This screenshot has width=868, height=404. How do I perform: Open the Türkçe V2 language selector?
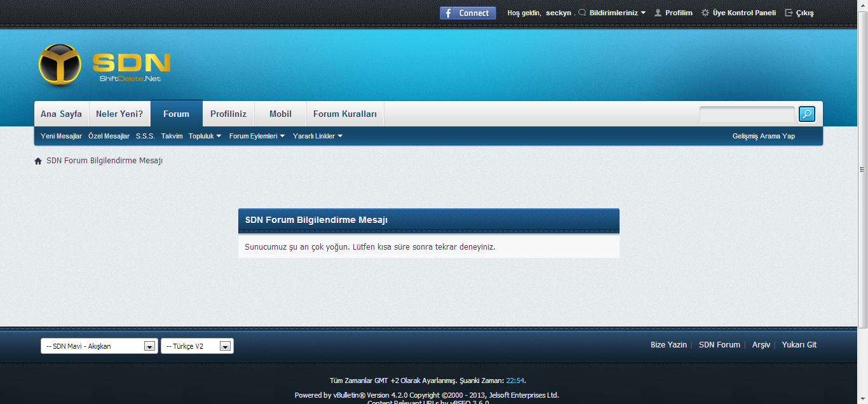coord(197,346)
